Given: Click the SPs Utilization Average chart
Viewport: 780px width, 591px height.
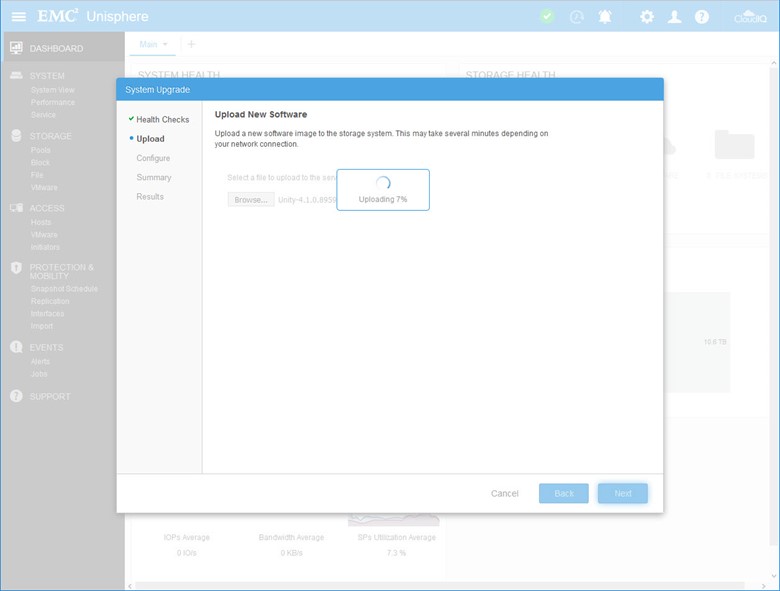Looking at the screenshot, I should pyautogui.click(x=393, y=520).
